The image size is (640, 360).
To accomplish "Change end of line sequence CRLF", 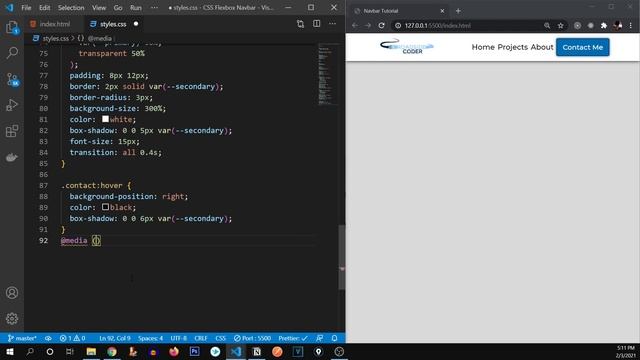I will pos(201,338).
